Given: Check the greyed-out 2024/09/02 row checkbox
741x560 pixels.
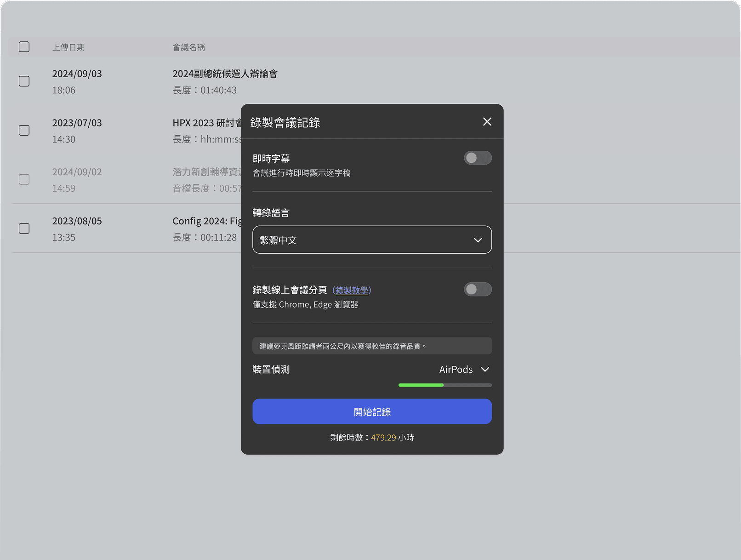Looking at the screenshot, I should (x=24, y=179).
